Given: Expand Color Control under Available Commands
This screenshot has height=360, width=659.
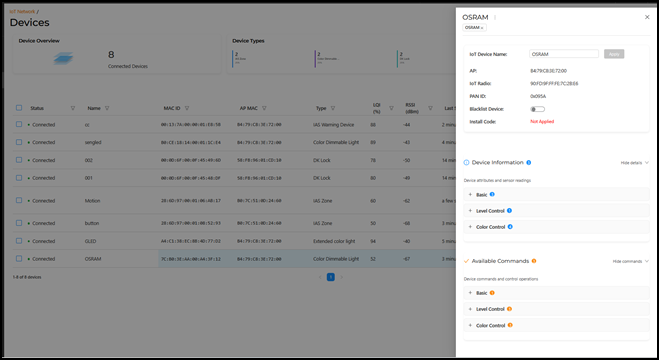Looking at the screenshot, I should coord(556,325).
